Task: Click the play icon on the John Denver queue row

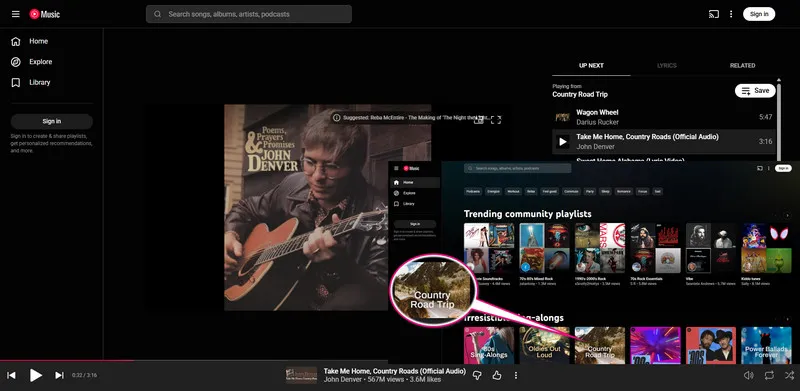Action: [563, 142]
